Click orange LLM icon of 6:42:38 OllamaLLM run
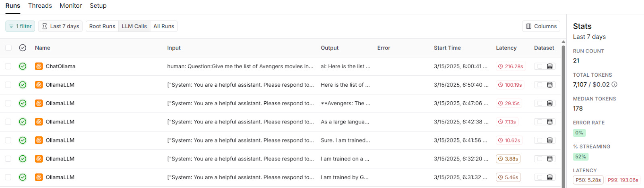The width and height of the screenshot is (644, 188). pyautogui.click(x=39, y=122)
